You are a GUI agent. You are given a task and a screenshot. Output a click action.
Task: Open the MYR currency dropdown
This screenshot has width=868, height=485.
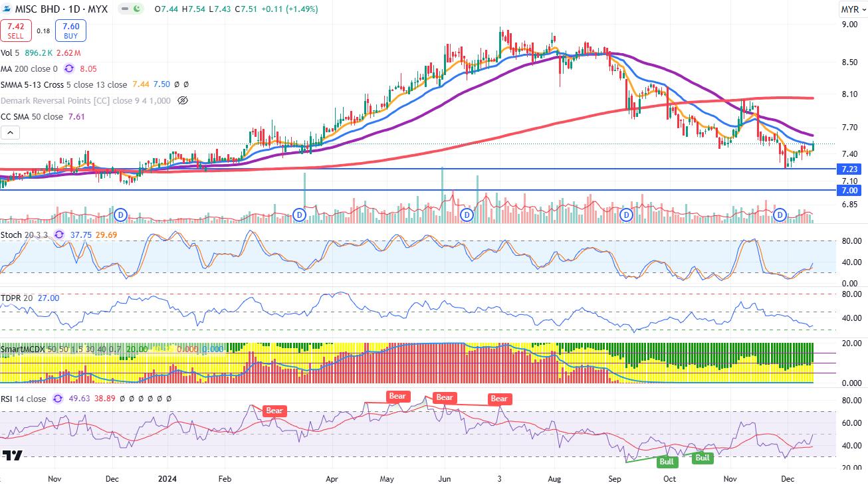[x=853, y=9]
